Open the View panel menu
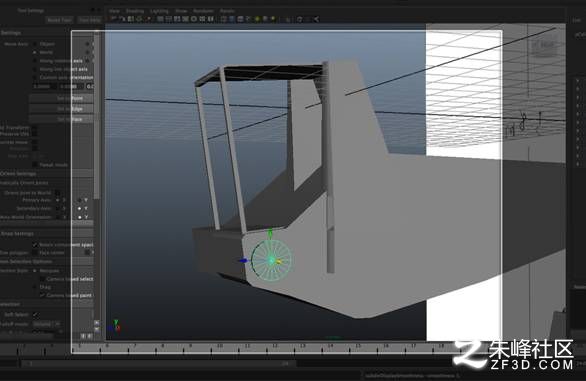586x381 pixels. tap(114, 11)
